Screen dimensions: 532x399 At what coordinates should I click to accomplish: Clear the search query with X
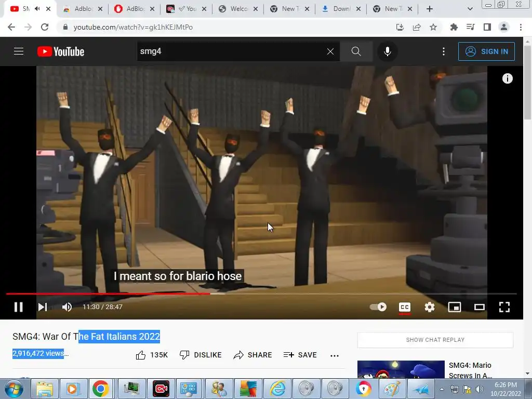pos(330,51)
